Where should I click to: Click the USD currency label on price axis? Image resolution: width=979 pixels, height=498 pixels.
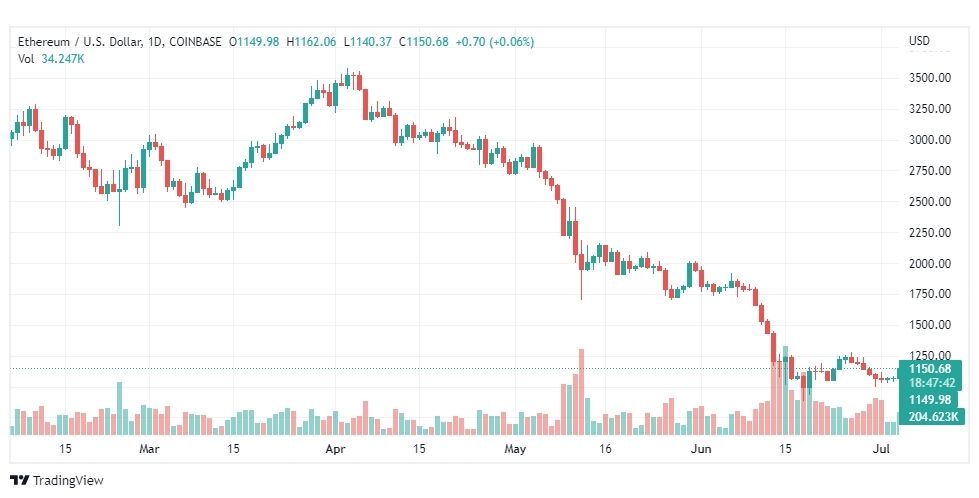pyautogui.click(x=919, y=41)
